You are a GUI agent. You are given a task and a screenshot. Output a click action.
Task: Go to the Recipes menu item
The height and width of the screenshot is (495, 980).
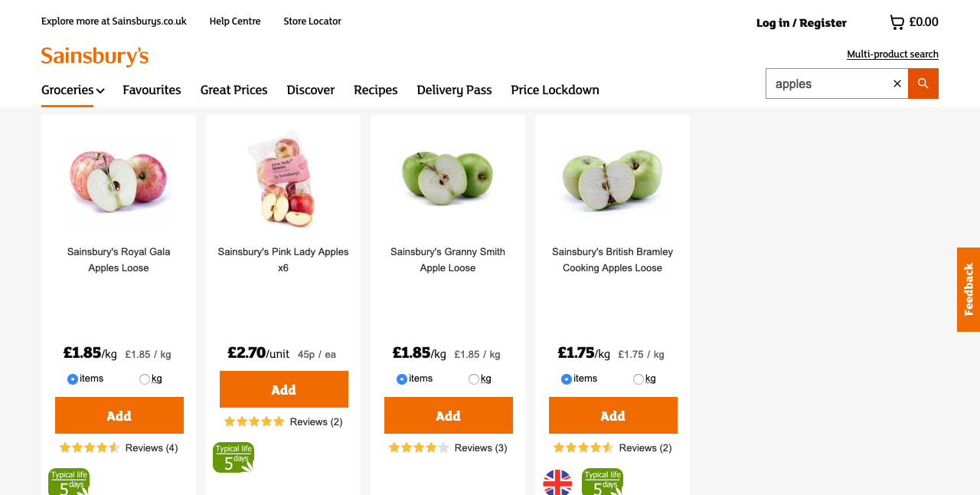click(376, 90)
